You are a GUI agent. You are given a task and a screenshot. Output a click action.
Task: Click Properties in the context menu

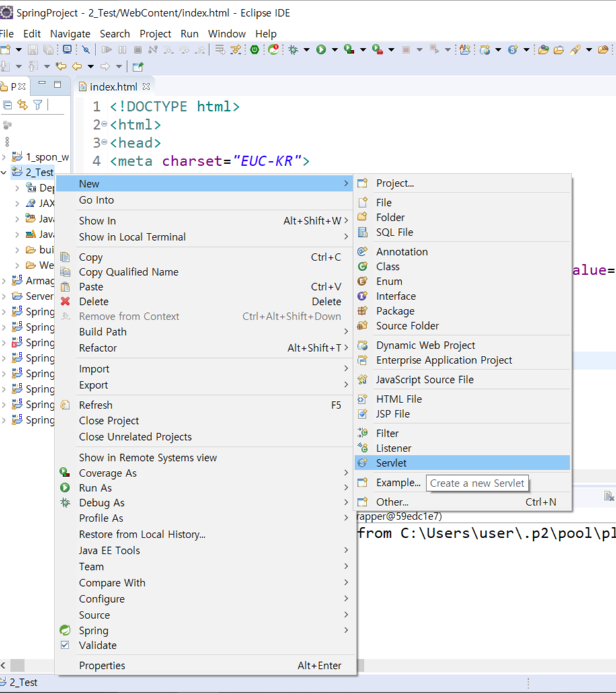pos(205,665)
